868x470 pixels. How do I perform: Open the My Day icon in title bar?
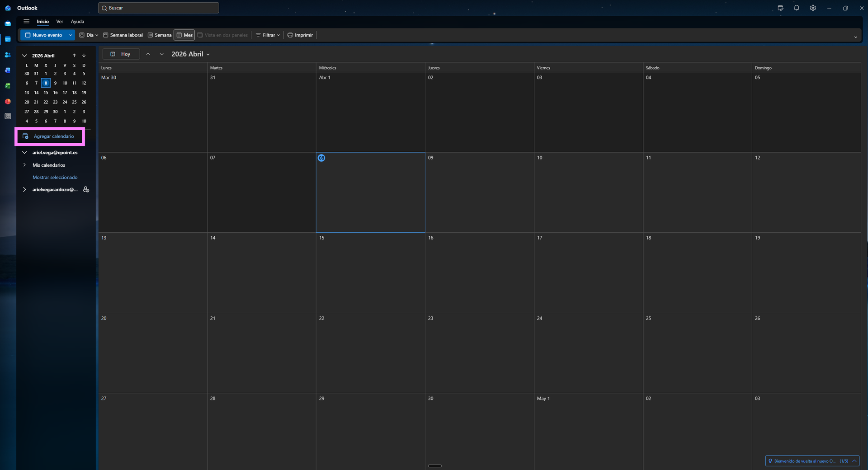click(x=780, y=8)
